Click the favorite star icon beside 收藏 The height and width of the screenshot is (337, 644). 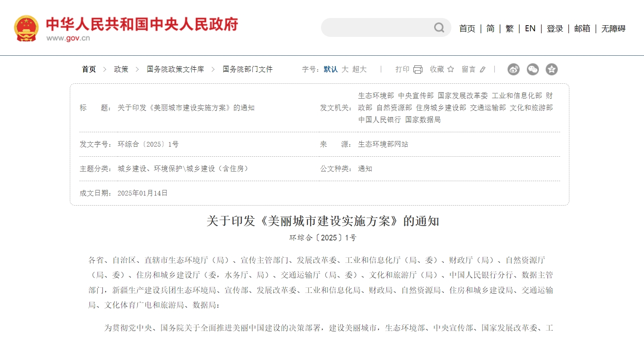point(451,69)
